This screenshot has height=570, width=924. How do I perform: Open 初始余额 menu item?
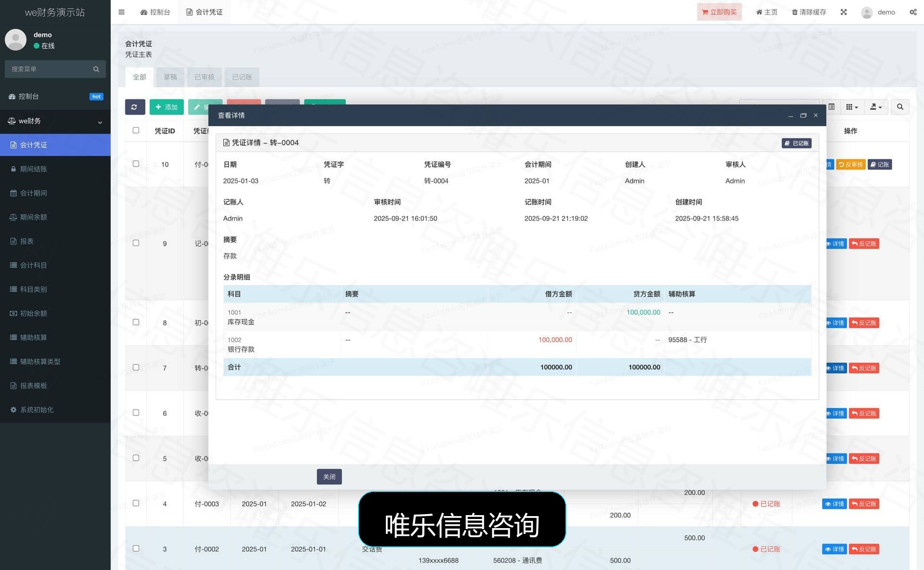55,313
